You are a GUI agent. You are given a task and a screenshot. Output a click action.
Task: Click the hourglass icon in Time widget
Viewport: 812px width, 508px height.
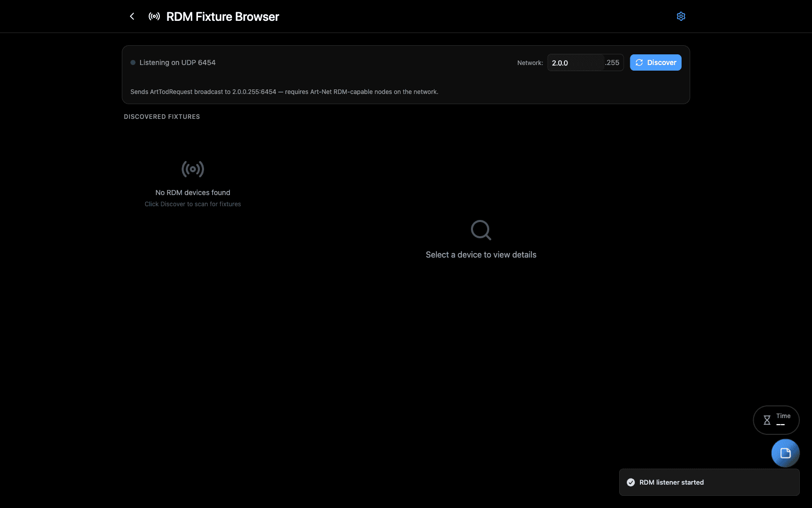(x=767, y=420)
